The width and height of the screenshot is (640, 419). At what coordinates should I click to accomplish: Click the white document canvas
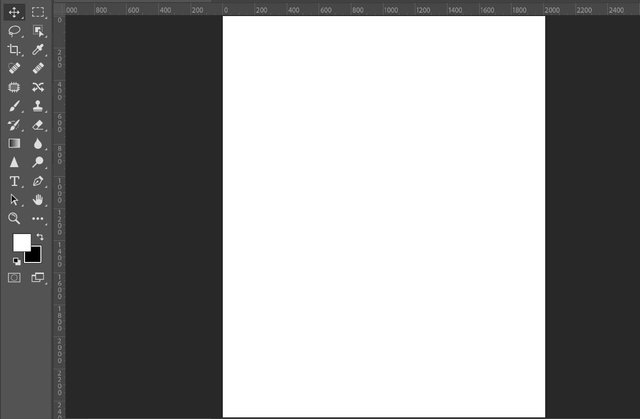click(x=384, y=216)
